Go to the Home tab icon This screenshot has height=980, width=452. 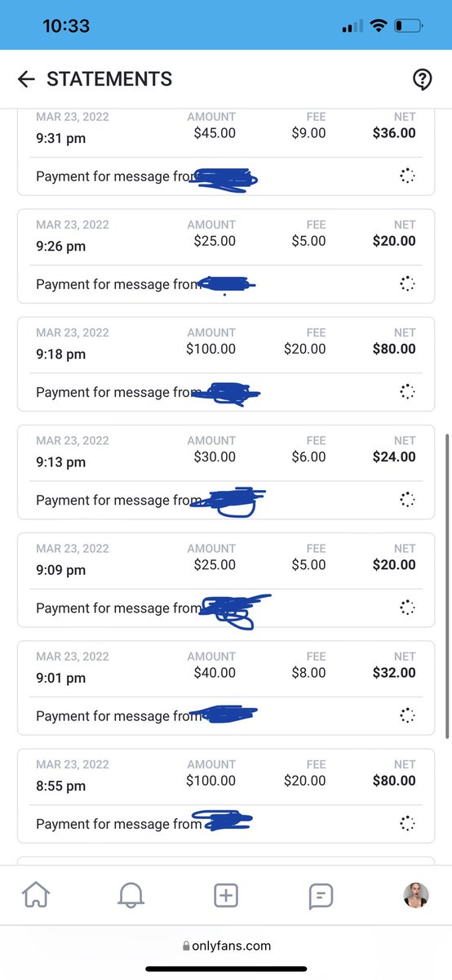35,896
